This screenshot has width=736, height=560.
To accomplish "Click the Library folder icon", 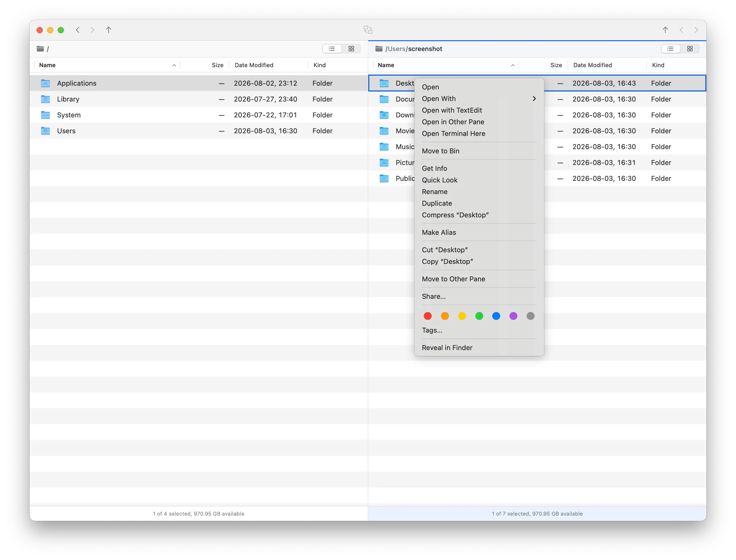I will click(45, 99).
